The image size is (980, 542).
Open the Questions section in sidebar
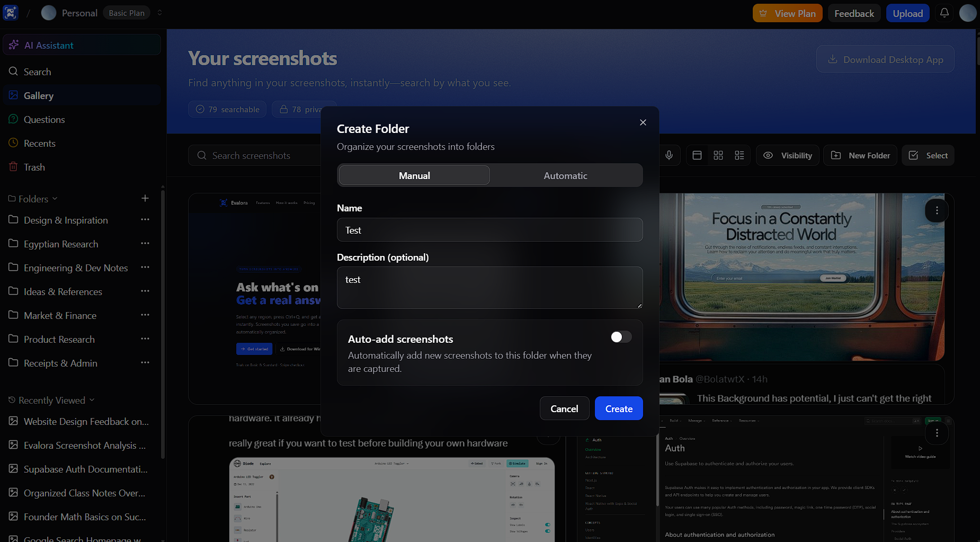pos(44,119)
